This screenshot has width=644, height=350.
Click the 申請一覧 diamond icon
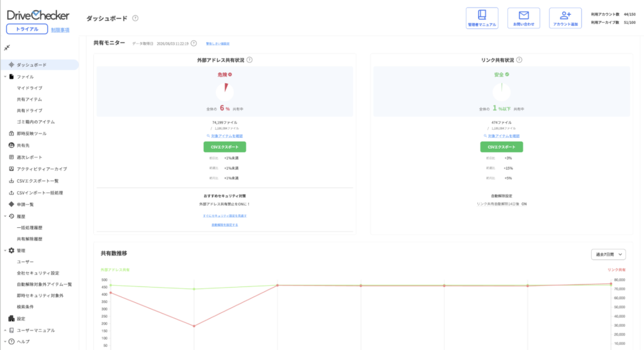[x=11, y=204]
